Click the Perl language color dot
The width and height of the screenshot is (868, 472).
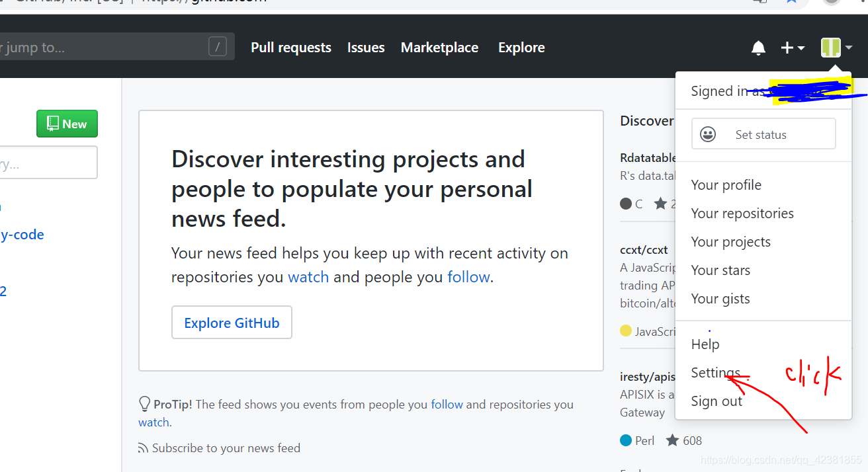coord(626,440)
